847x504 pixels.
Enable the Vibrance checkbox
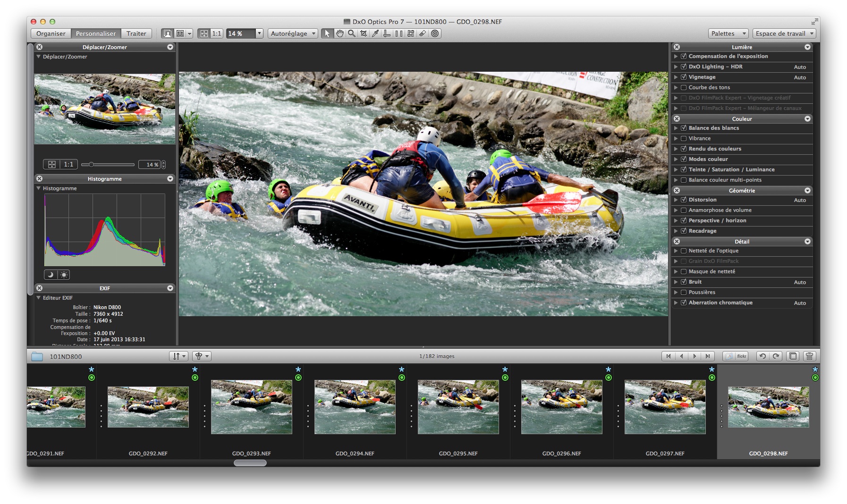(684, 138)
